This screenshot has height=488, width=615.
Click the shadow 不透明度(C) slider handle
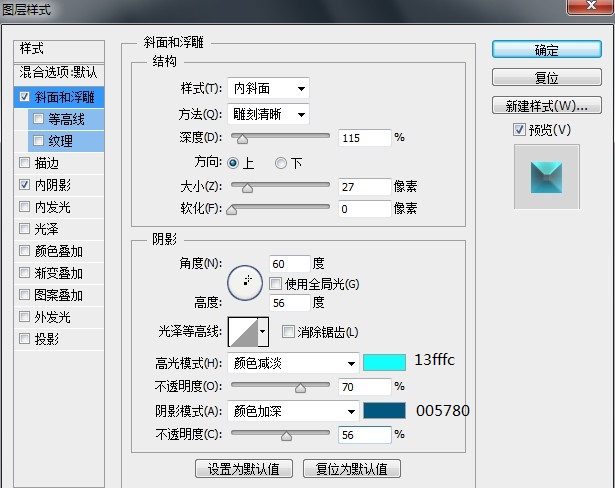pyautogui.click(x=286, y=435)
